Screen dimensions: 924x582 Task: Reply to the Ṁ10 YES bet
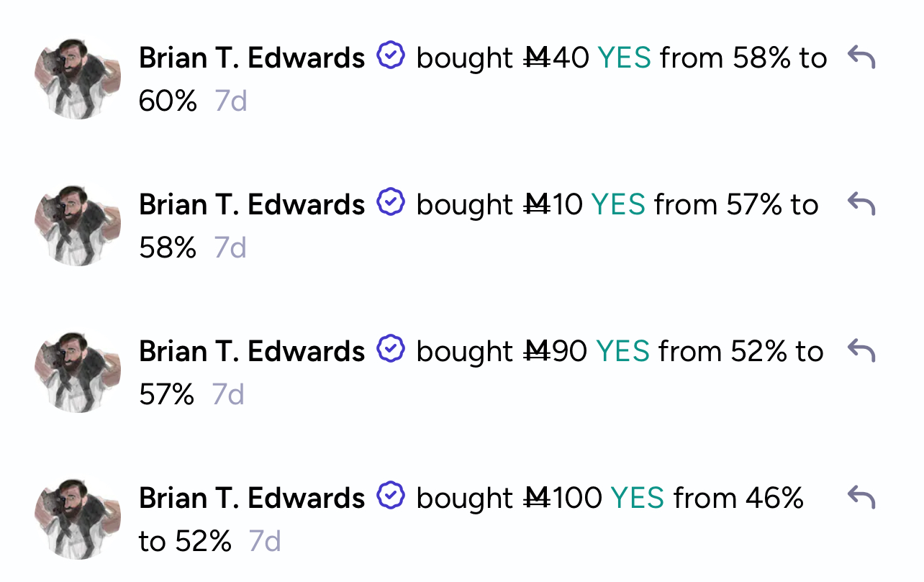click(861, 204)
